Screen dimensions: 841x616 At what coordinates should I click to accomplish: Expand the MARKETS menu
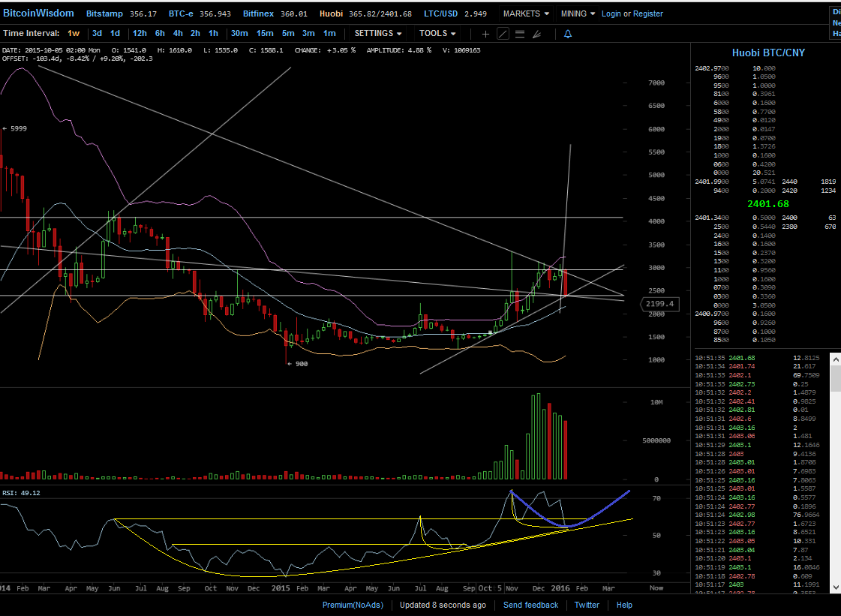(x=526, y=14)
